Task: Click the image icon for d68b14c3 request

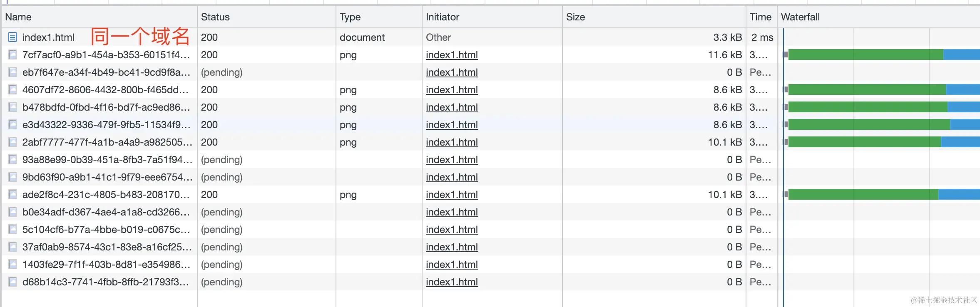Action: pyautogui.click(x=12, y=282)
